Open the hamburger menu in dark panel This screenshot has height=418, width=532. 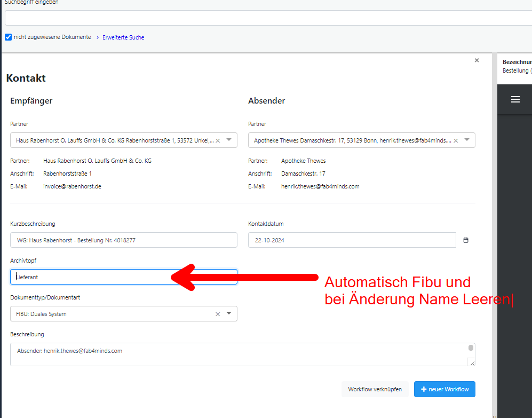click(x=515, y=99)
